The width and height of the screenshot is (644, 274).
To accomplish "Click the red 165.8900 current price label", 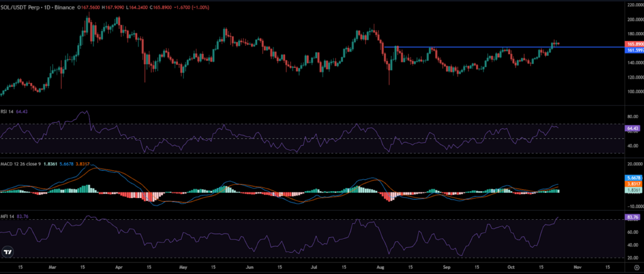I will click(634, 44).
